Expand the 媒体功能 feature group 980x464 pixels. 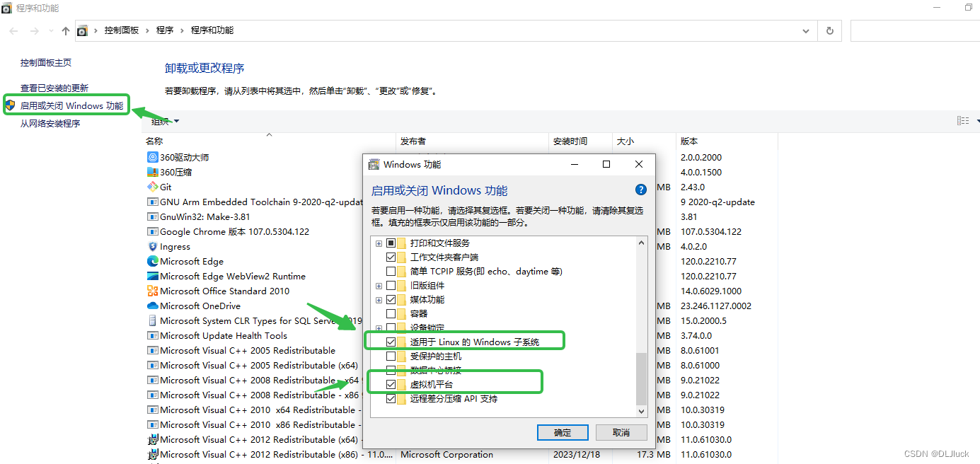click(x=379, y=299)
